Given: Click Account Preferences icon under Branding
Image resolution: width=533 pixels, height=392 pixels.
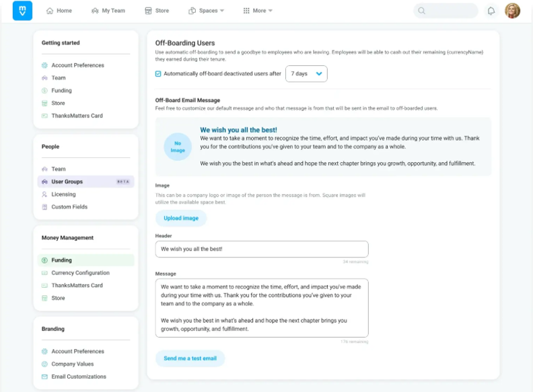Looking at the screenshot, I should (44, 351).
